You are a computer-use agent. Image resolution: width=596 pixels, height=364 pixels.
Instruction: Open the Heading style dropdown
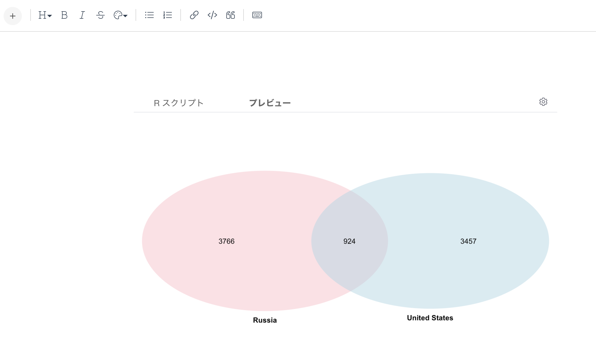(45, 15)
